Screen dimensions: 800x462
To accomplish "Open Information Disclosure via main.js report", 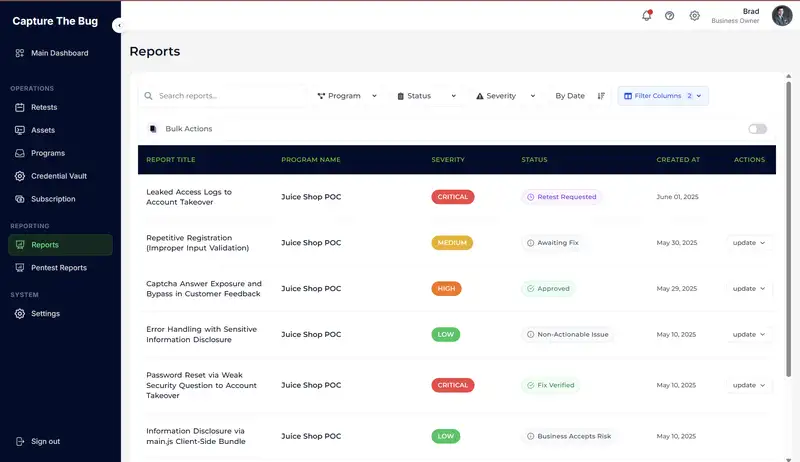I will click(195, 436).
